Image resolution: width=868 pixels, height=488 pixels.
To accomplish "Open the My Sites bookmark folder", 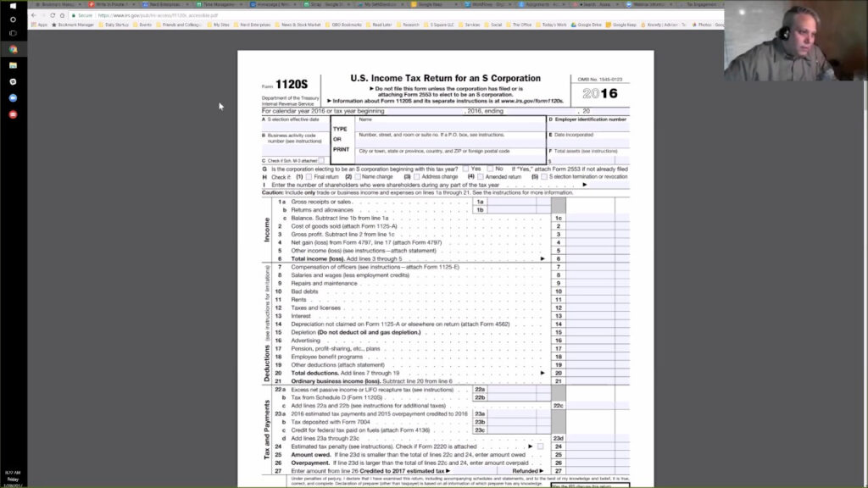I will click(219, 25).
